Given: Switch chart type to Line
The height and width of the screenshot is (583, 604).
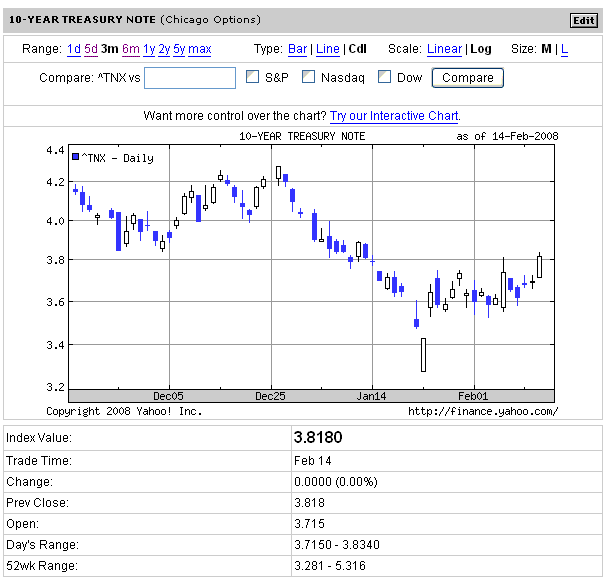Looking at the screenshot, I should (x=327, y=49).
